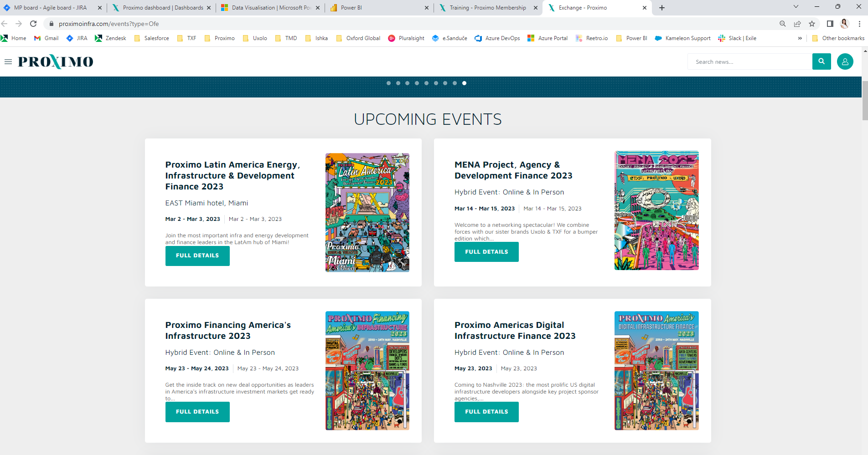The image size is (868, 455).
Task: Open the user account profile icon
Action: (x=845, y=61)
